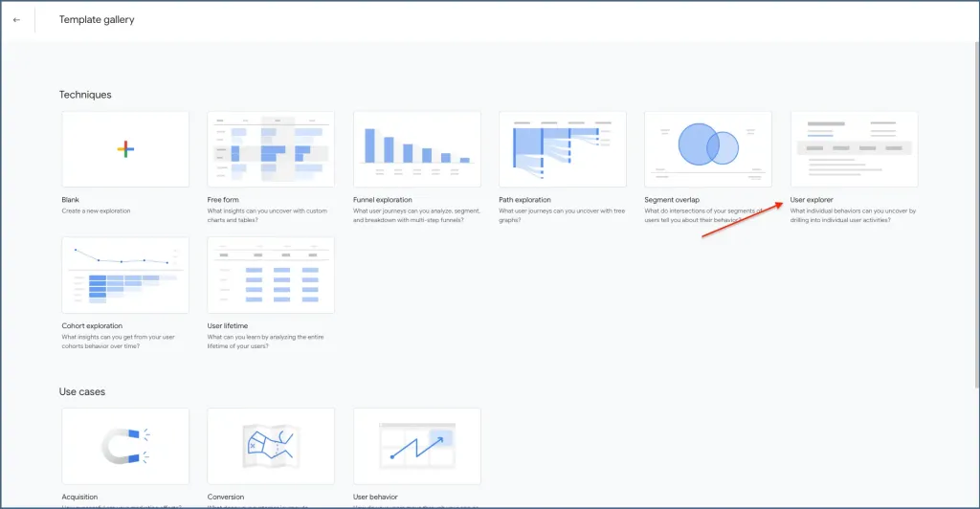Click the User explorer title text
980x509 pixels.
(812, 200)
